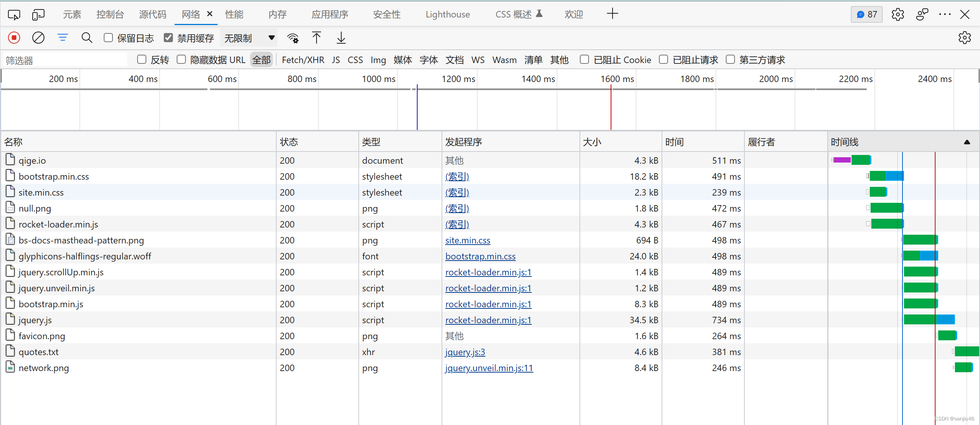
Task: Click qige.io waterfall bar
Action: (851, 160)
